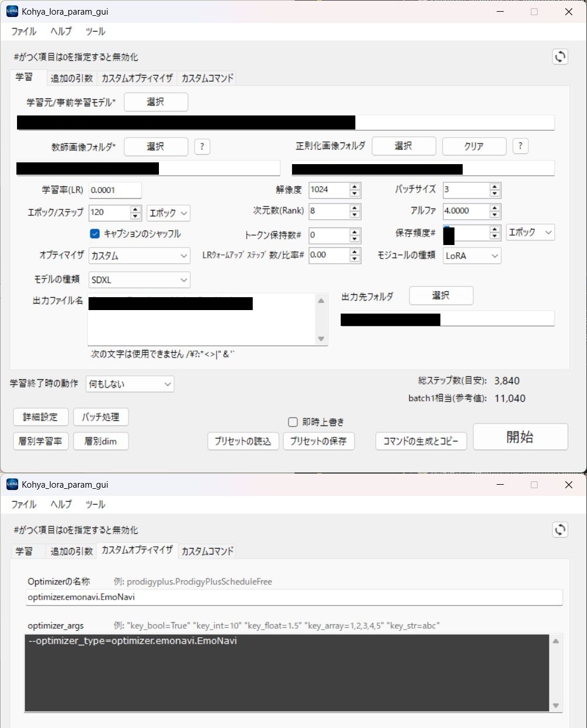The height and width of the screenshot is (728, 587).
Task: Open help for 教師画像フォルダ
Action: click(202, 147)
